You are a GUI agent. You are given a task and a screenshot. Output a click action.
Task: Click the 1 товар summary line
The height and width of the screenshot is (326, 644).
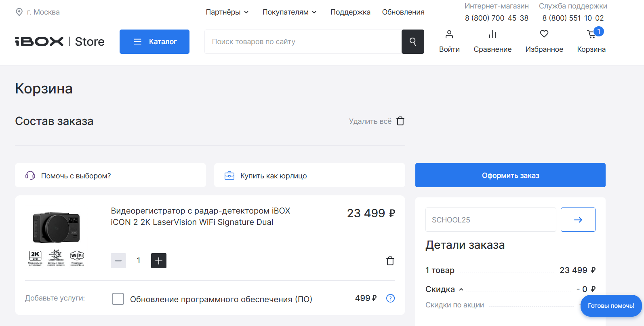tap(510, 270)
